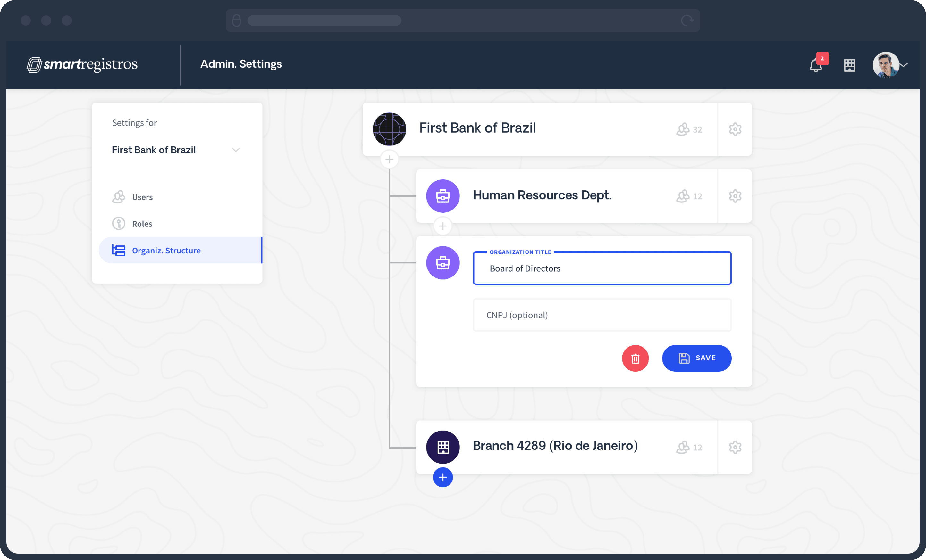Click the blue plus button under Branch 4289
The width and height of the screenshot is (926, 560).
[443, 477]
